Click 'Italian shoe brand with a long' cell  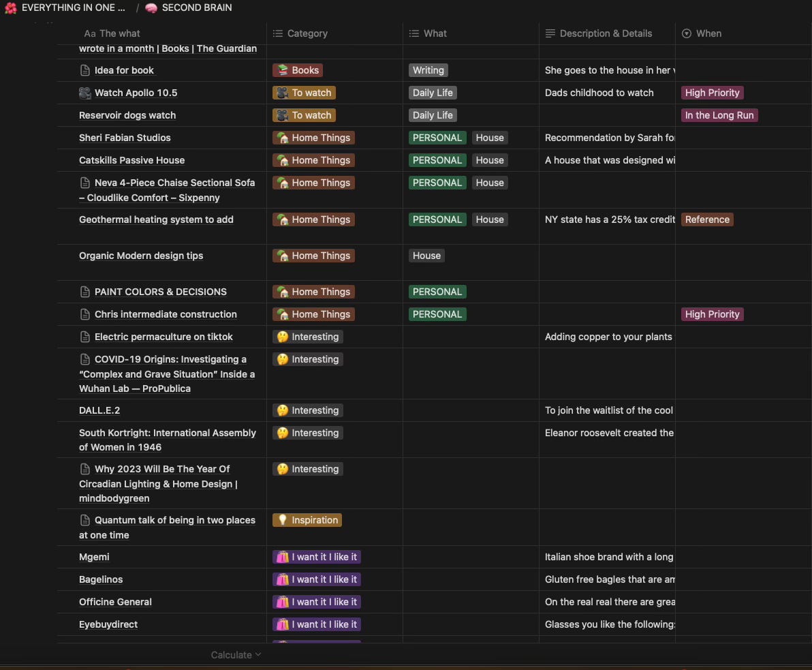[x=607, y=557]
